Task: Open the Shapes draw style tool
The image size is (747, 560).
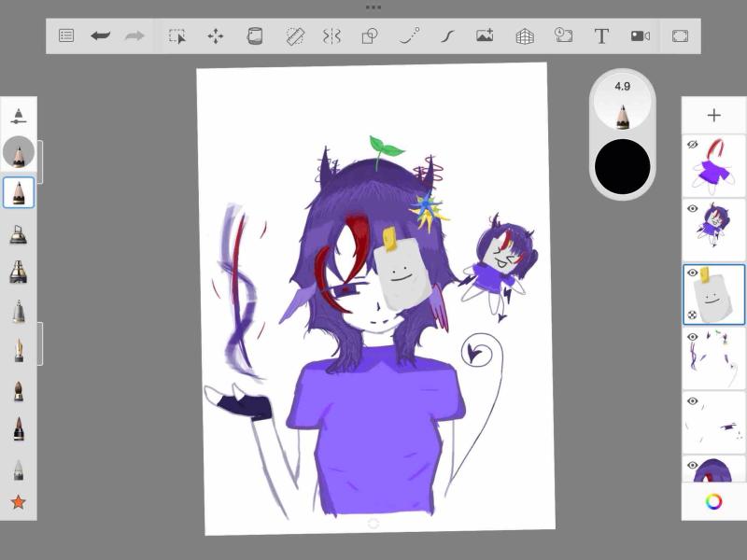Action: coord(370,36)
